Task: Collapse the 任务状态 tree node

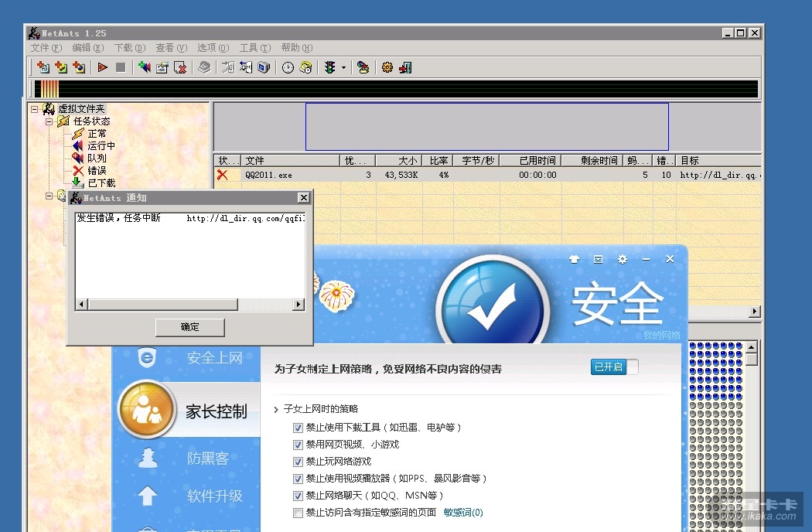Action: [49, 121]
